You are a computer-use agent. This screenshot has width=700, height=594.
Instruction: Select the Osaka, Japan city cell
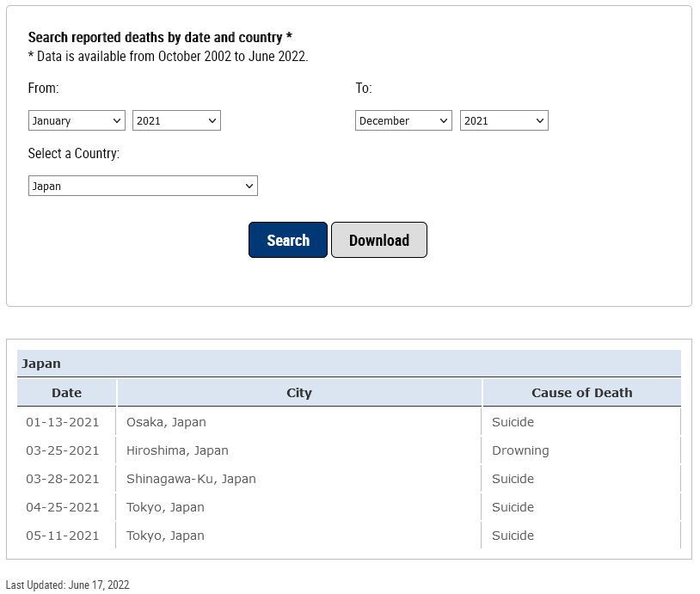[x=299, y=422]
